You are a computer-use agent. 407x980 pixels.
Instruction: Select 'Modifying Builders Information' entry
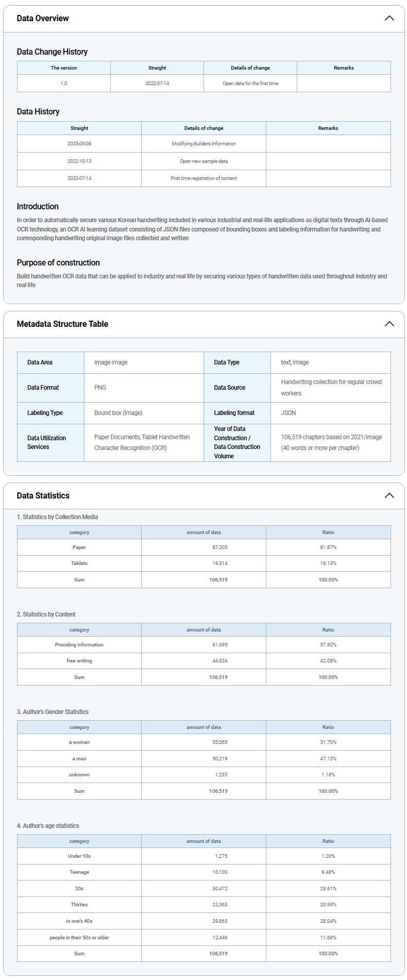[203, 144]
